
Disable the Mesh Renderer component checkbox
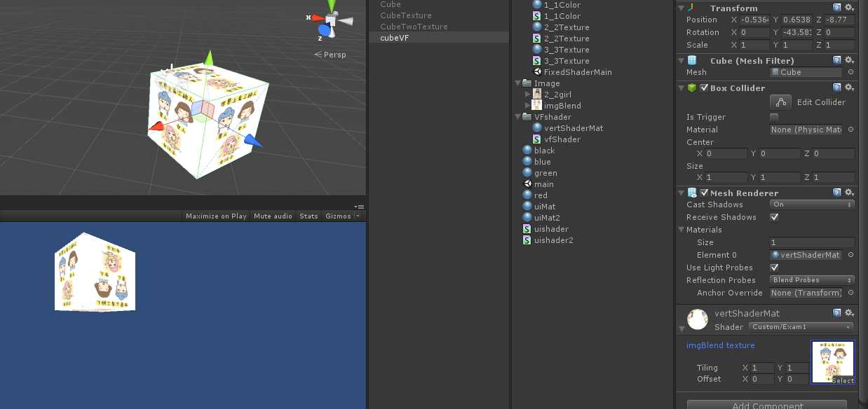tap(704, 193)
